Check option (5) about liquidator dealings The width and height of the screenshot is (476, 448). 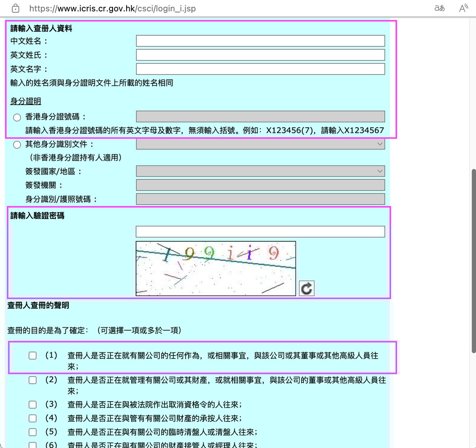(x=33, y=432)
